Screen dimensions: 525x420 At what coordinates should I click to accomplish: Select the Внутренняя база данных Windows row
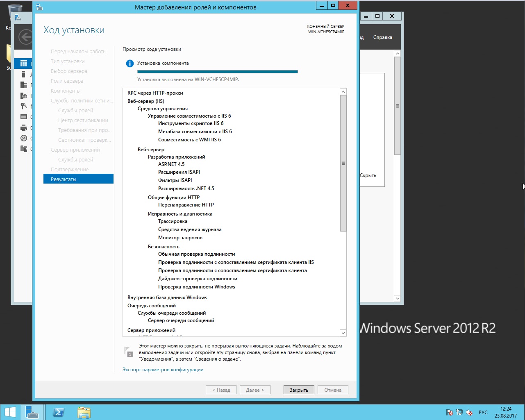click(167, 297)
